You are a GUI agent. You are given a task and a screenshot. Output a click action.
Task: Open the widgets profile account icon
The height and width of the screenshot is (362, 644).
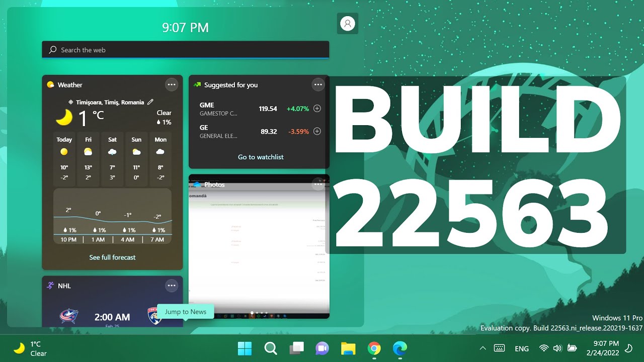pos(348,23)
